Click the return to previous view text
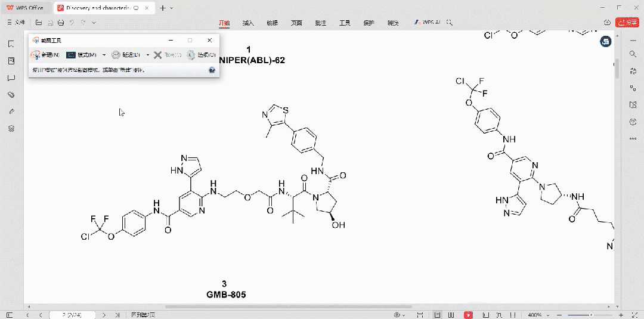 (143, 315)
